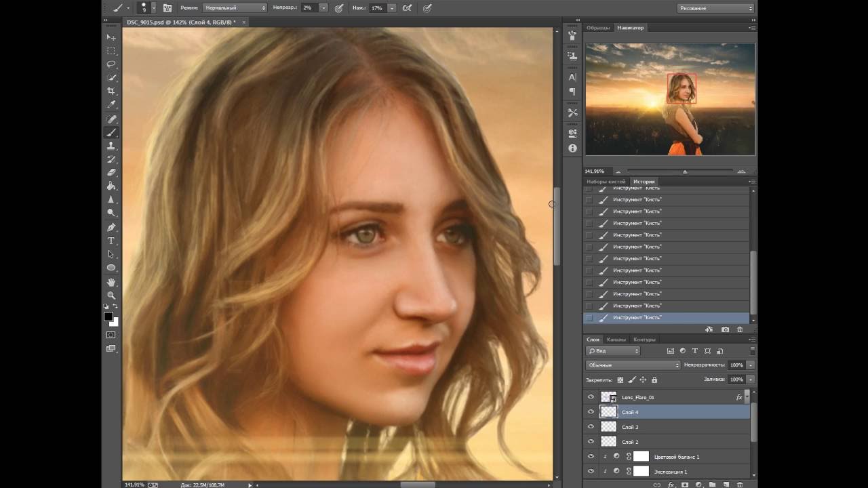Link the selected layers
This screenshot has height=488, width=868.
click(656, 485)
